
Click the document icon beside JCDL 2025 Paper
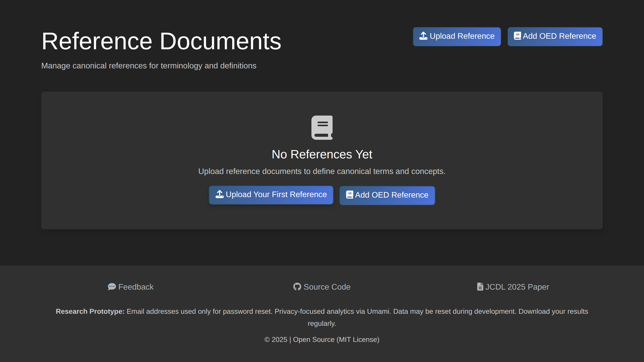pyautogui.click(x=480, y=287)
